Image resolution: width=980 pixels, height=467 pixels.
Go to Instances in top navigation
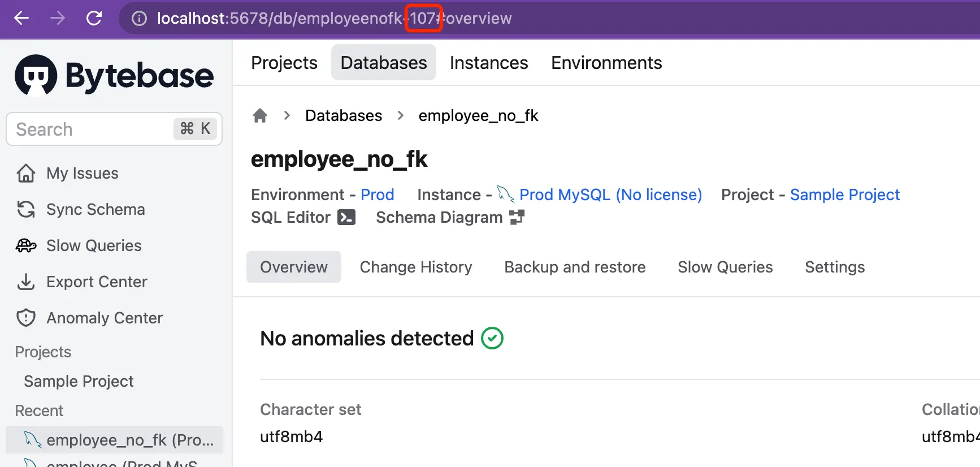[489, 63]
